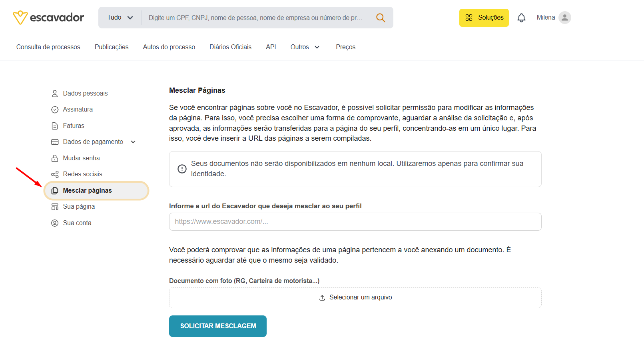
Task: Open the Tudo search filter dropdown
Action: click(x=120, y=18)
